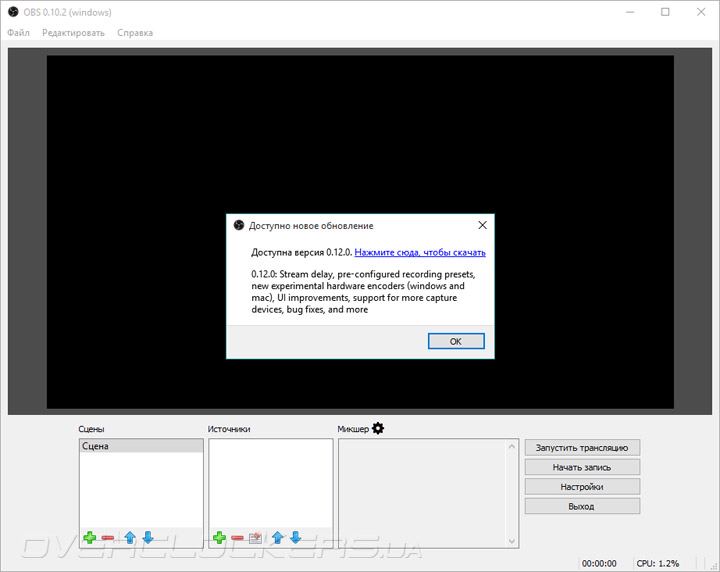Image resolution: width=720 pixels, height=572 pixels.
Task: Click the OK button in the update dialog
Action: pyautogui.click(x=456, y=341)
